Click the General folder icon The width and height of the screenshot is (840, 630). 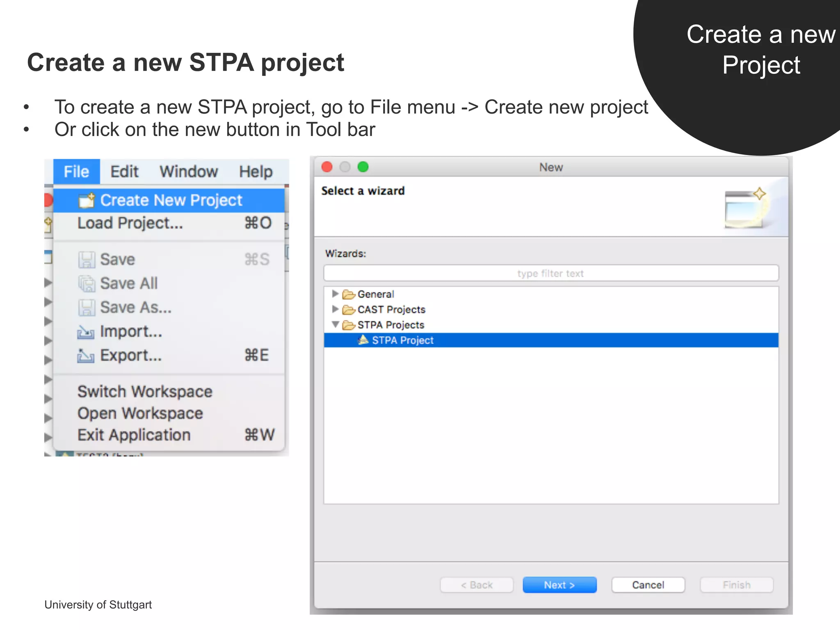tap(349, 294)
